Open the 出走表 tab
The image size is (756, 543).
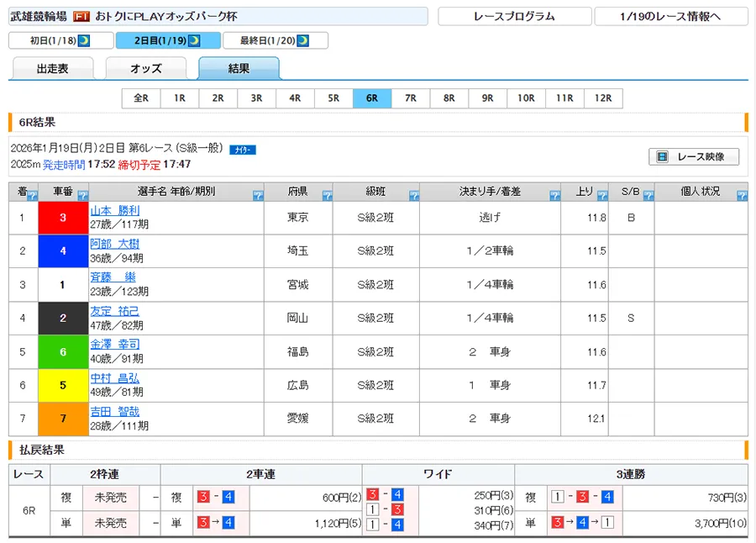tap(53, 69)
